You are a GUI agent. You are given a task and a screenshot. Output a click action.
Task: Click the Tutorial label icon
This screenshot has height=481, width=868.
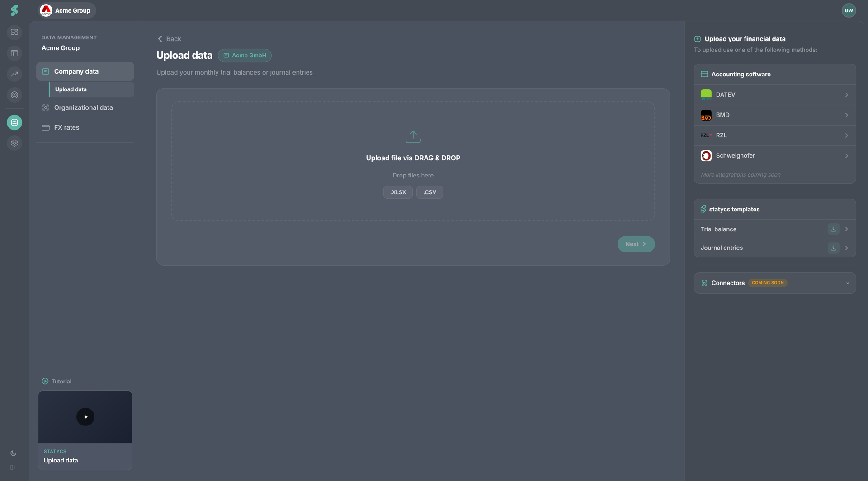(45, 382)
